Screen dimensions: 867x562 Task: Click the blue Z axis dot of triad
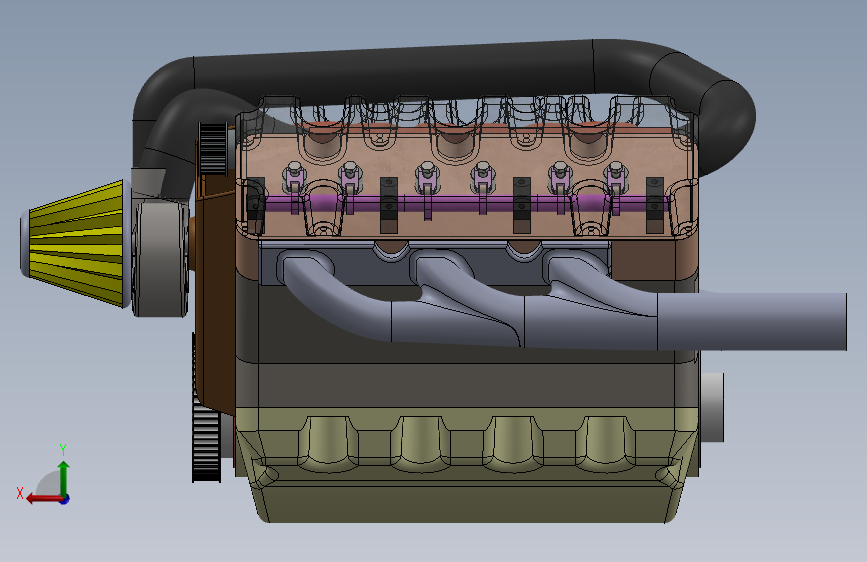[x=65, y=499]
